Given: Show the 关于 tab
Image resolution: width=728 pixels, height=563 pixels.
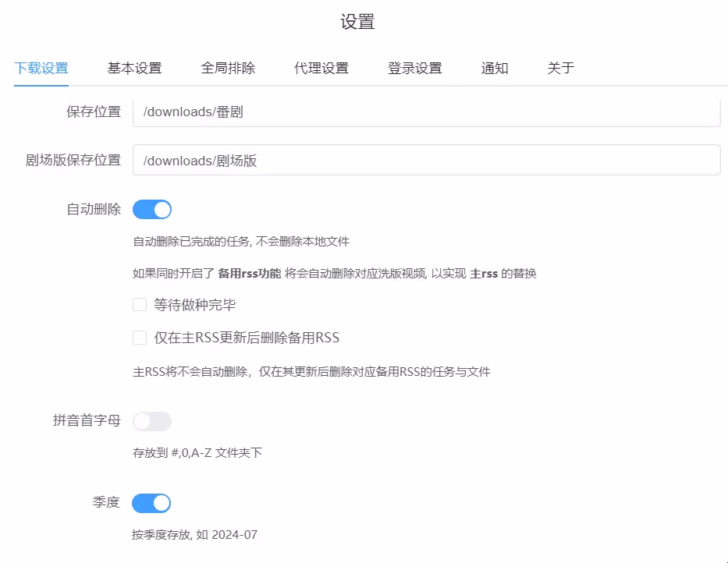Looking at the screenshot, I should pos(561,68).
